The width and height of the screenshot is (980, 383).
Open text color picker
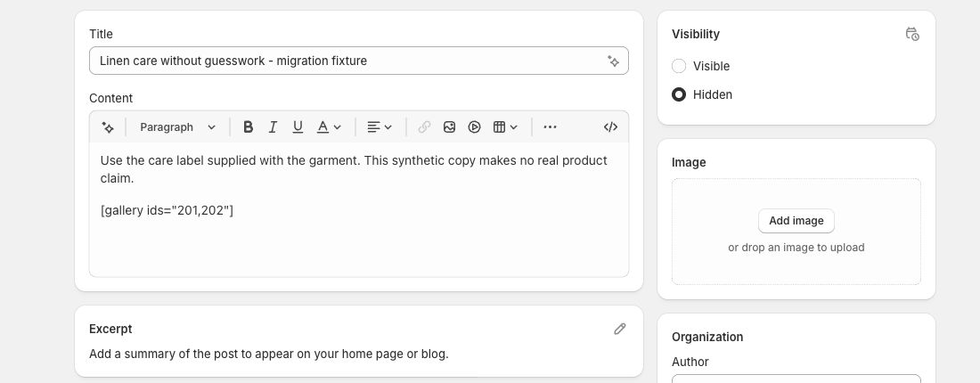click(329, 126)
